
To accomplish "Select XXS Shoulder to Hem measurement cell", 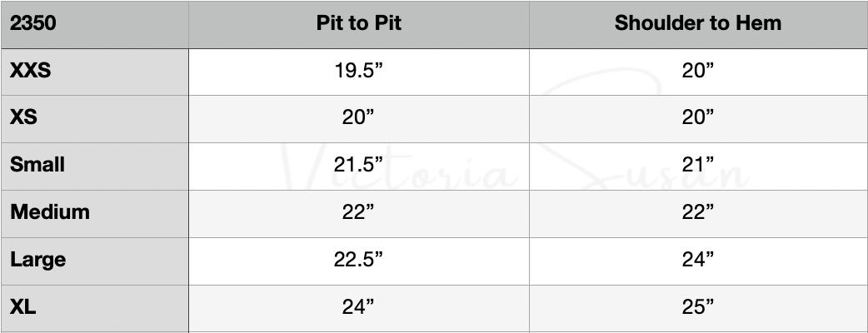I will (x=698, y=71).
